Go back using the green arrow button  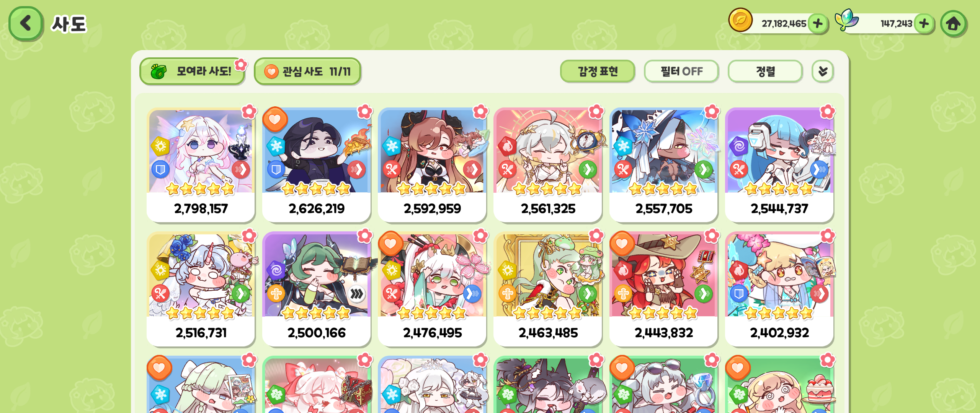point(26,23)
